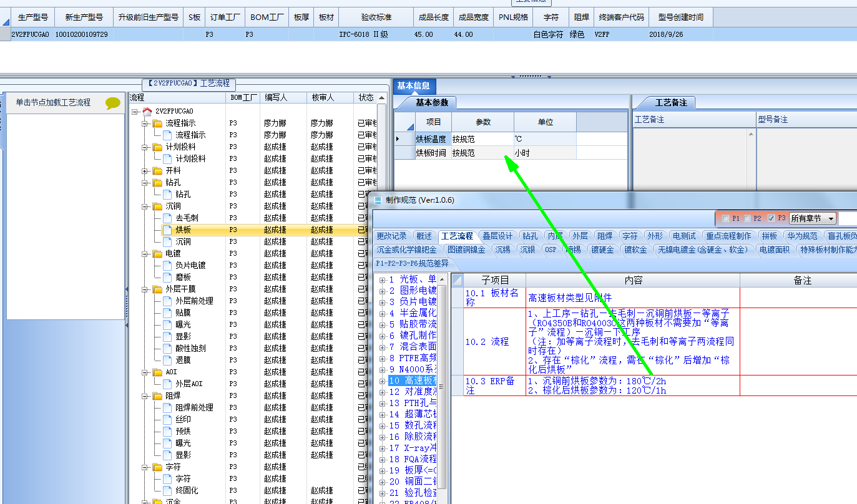Open the 重点流程制作 tab
Viewport: 857px width, 504px height.
coord(728,236)
